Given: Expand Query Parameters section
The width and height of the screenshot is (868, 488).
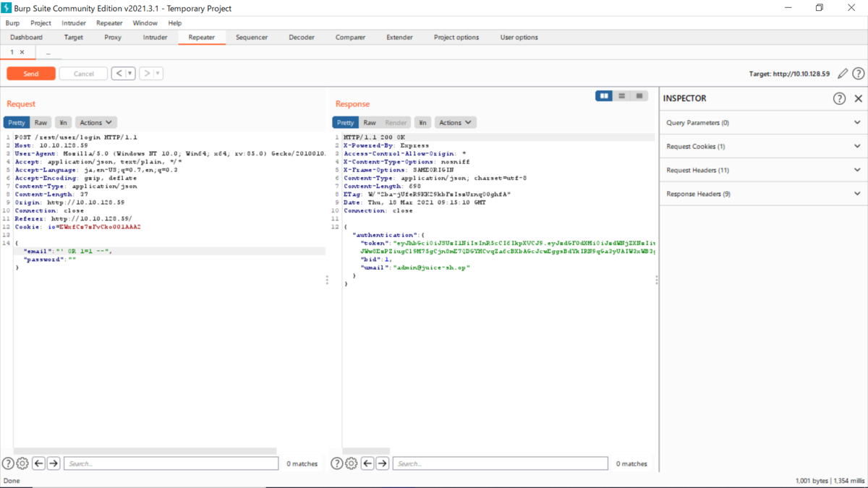Looking at the screenshot, I should click(763, 123).
